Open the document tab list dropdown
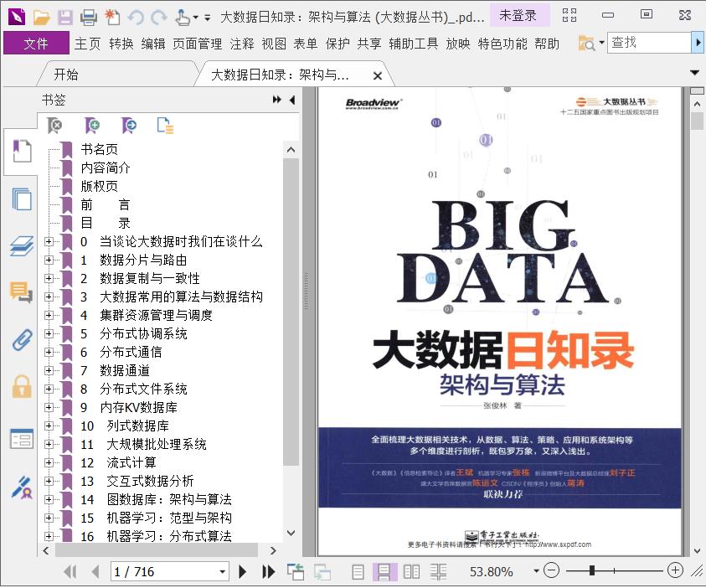 (x=695, y=73)
